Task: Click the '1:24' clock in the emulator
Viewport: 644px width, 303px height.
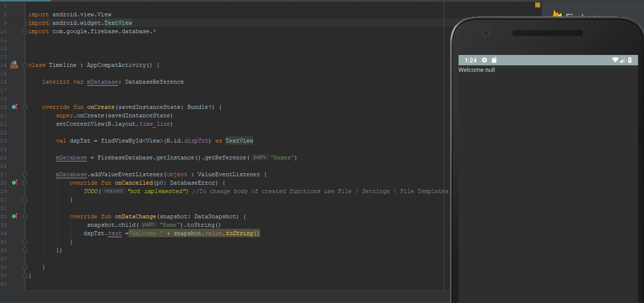Action: coord(470,60)
